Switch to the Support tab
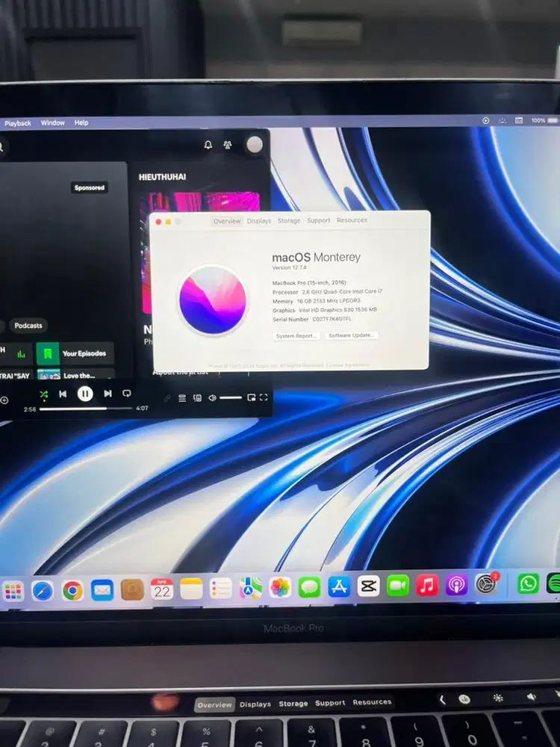This screenshot has width=560, height=747. click(319, 220)
